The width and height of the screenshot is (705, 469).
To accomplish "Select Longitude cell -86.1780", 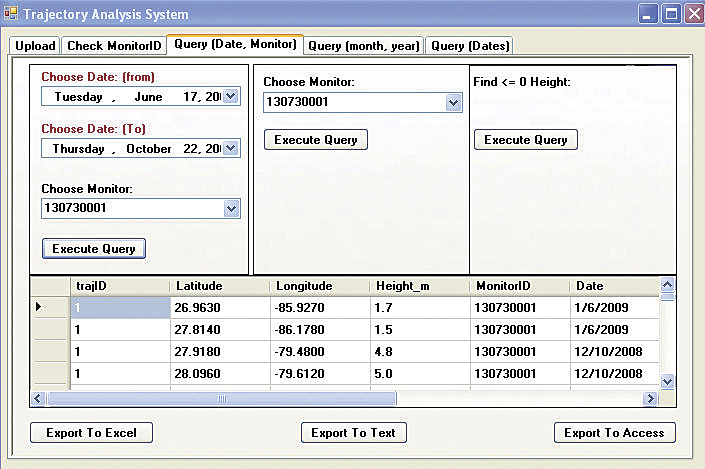I will click(x=320, y=330).
